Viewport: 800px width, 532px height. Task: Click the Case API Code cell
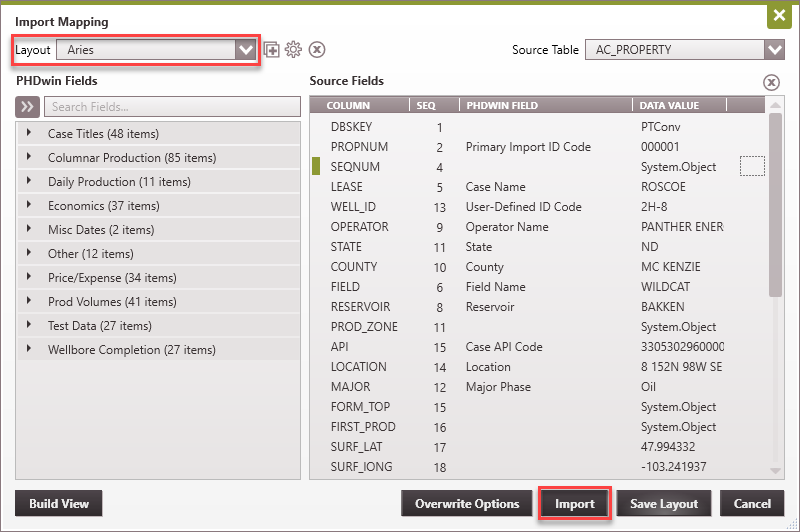pyautogui.click(x=504, y=347)
